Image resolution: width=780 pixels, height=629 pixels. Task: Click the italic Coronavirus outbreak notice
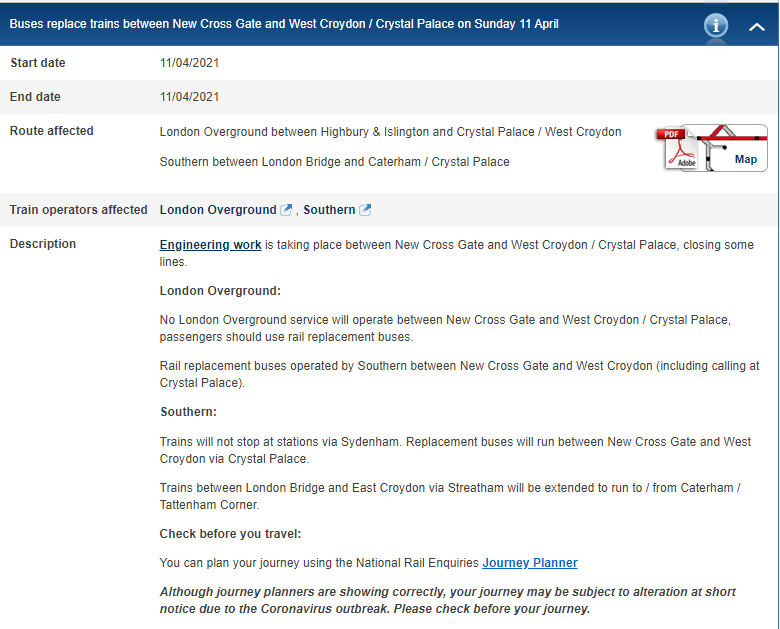point(448,600)
